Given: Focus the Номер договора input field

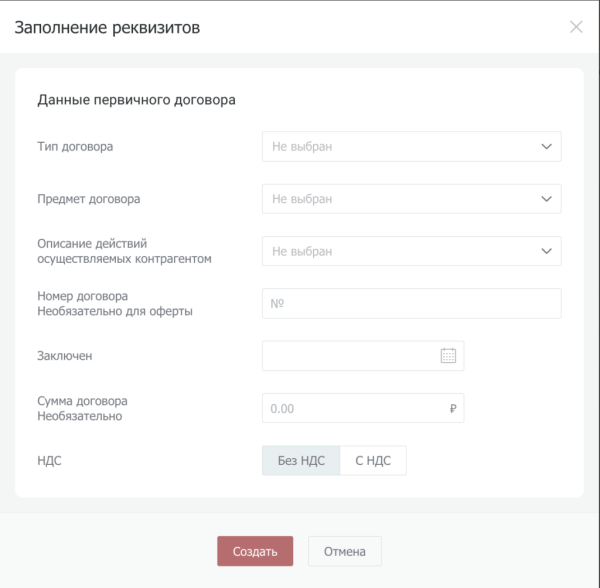Looking at the screenshot, I should (x=411, y=303).
